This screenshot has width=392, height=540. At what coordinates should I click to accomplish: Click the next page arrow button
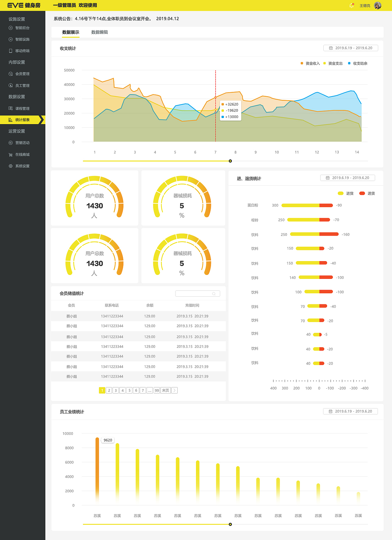(175, 390)
